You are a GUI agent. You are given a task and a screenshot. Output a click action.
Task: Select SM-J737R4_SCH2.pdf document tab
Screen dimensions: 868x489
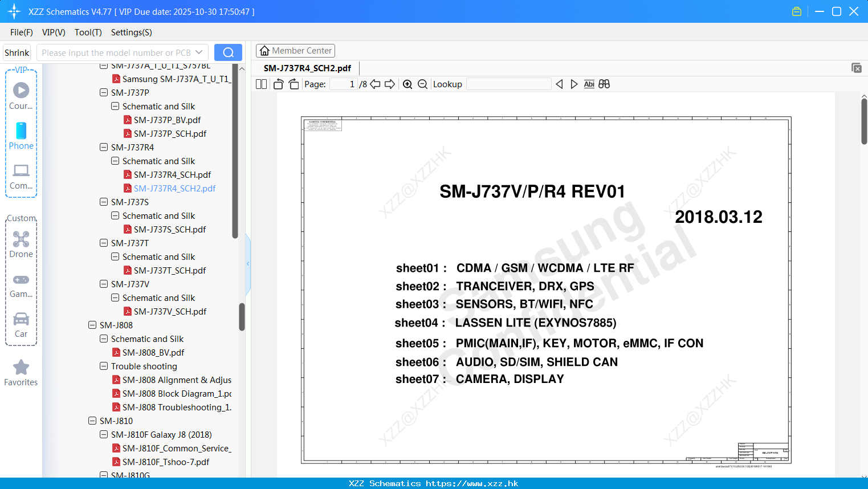tap(307, 68)
